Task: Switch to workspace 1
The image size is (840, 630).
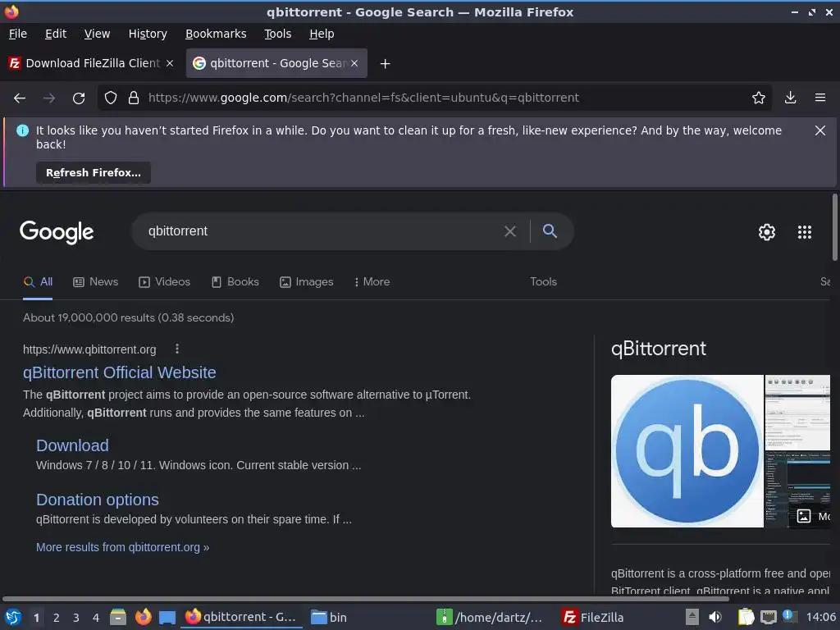Action: pyautogui.click(x=36, y=618)
